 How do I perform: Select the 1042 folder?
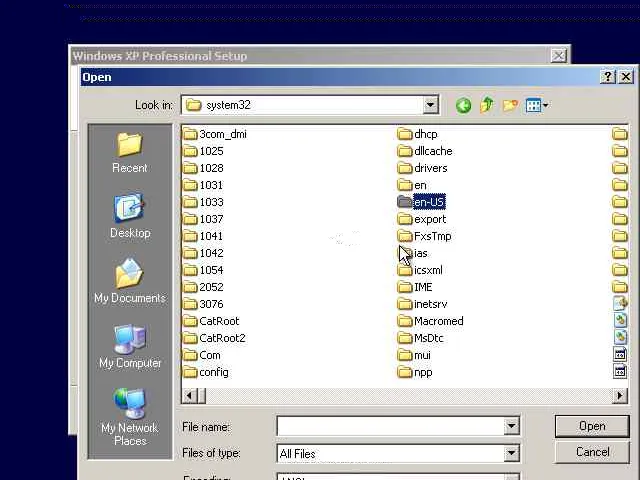(x=203, y=253)
